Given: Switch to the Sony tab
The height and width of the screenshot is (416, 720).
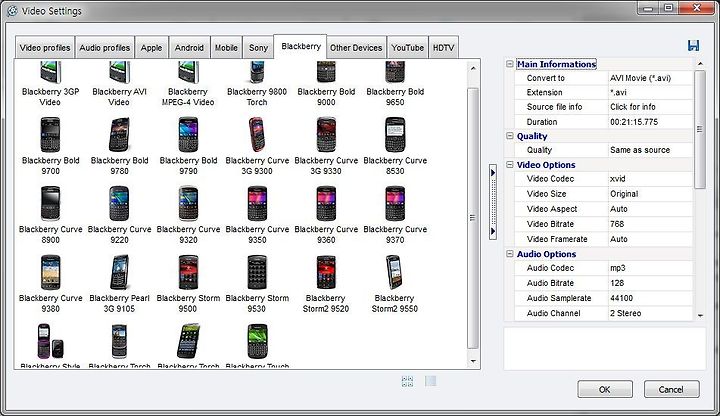Looking at the screenshot, I should (x=258, y=48).
